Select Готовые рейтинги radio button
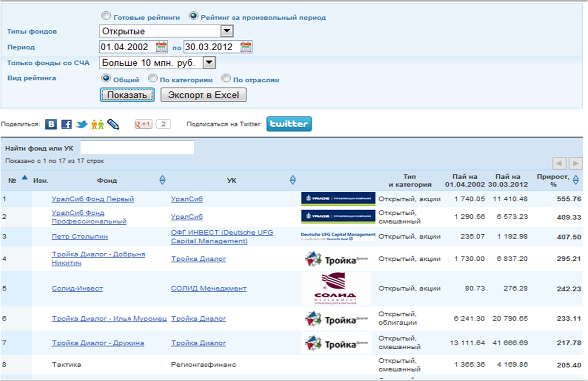This screenshot has width=588, height=381. pos(106,16)
